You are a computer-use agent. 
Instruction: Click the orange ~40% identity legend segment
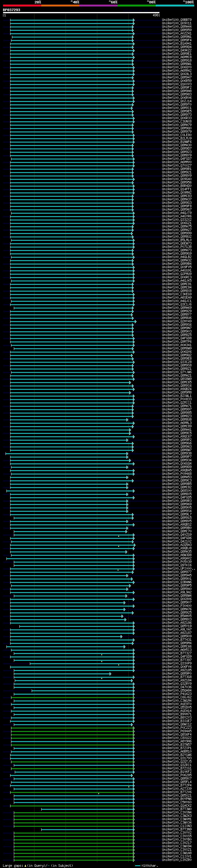tap(60, 6)
